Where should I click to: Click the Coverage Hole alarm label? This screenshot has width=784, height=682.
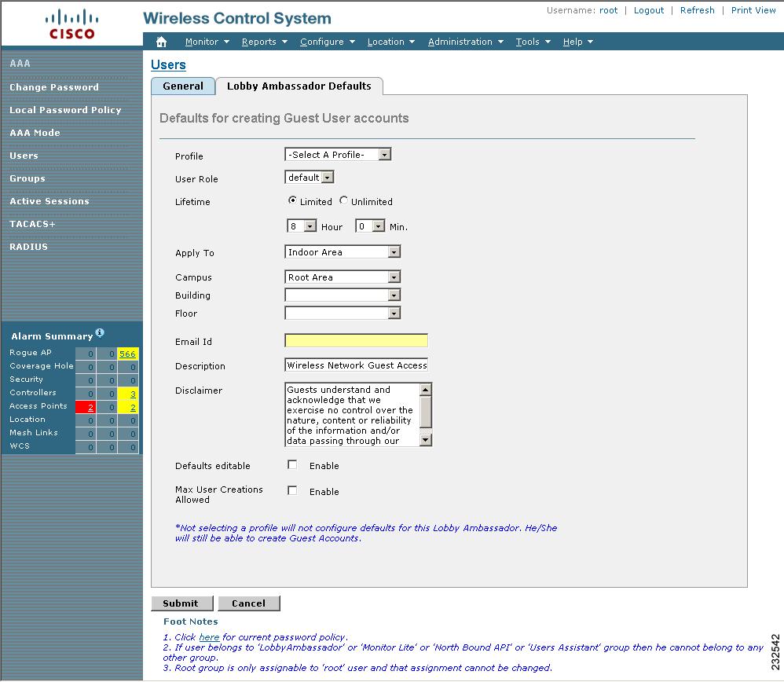tap(42, 366)
